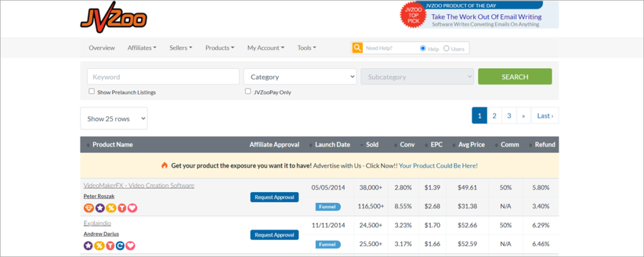Check the JVZooPay Only box
Image resolution: width=644 pixels, height=257 pixels.
(248, 92)
